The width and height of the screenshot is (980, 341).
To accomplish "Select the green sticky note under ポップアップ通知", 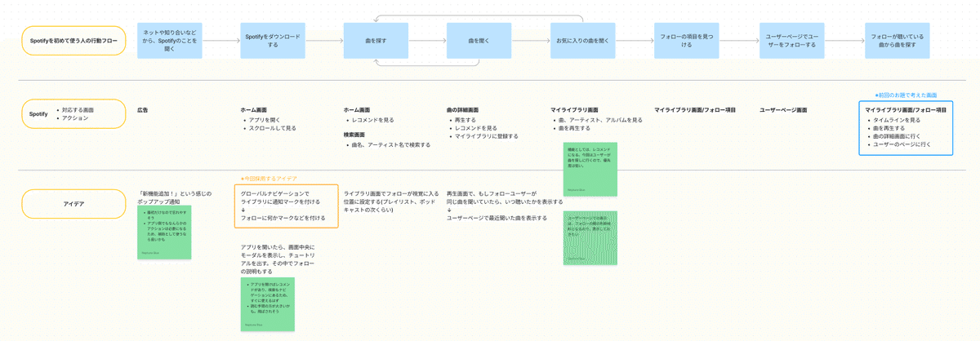I will (x=164, y=232).
